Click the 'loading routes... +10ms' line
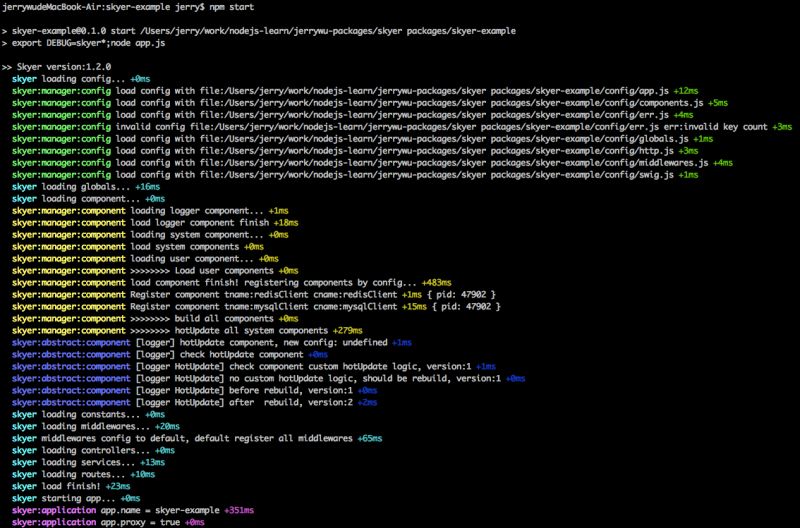Viewport: 800px width, 528px height. [x=84, y=474]
